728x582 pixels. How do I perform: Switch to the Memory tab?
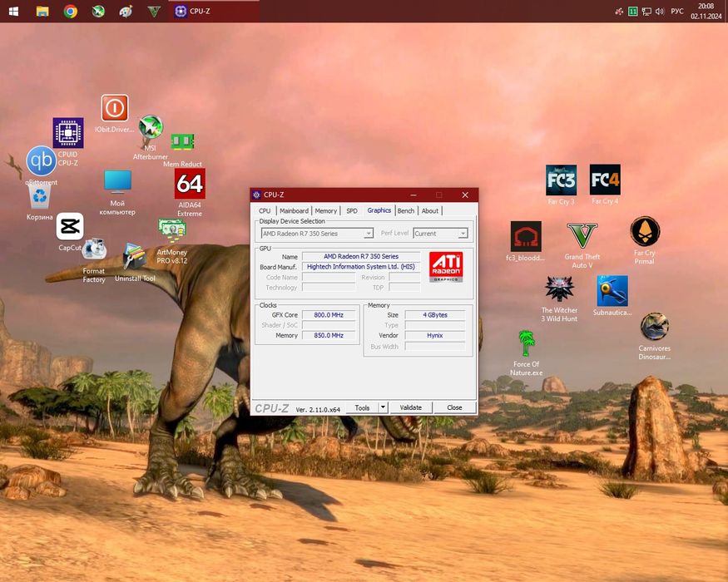[326, 210]
